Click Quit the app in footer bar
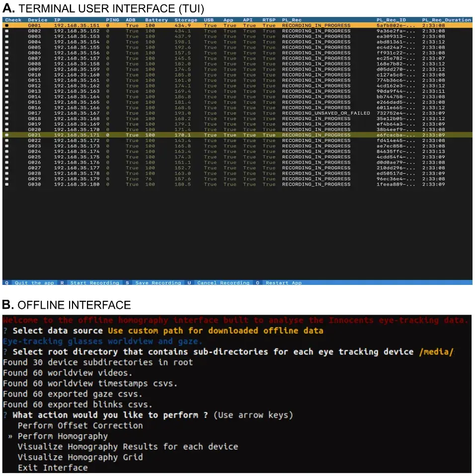The width and height of the screenshot is (475, 476). click(34, 283)
